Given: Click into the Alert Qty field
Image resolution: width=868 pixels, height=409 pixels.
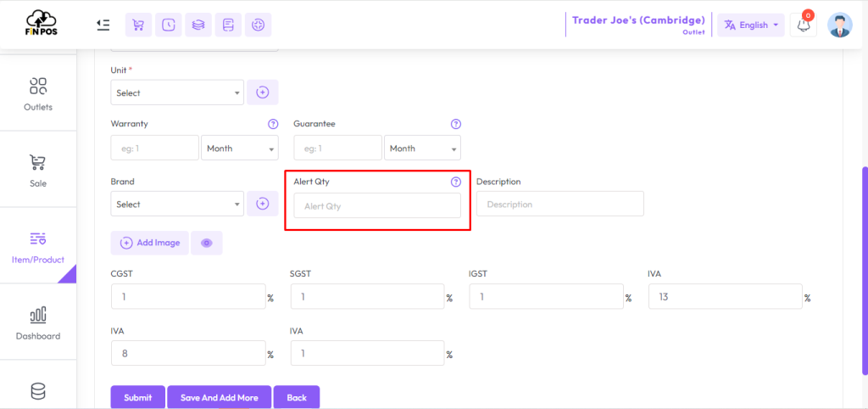Looking at the screenshot, I should pos(377,205).
